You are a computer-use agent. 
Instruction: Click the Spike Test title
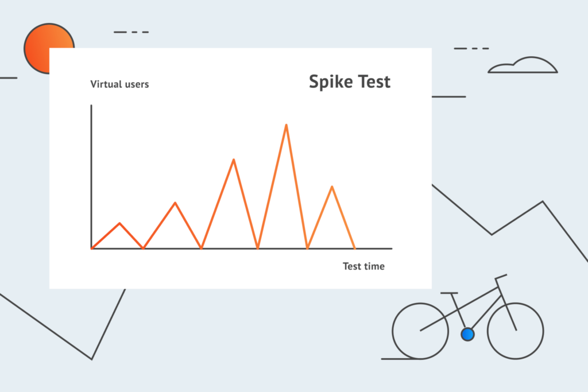tap(350, 81)
